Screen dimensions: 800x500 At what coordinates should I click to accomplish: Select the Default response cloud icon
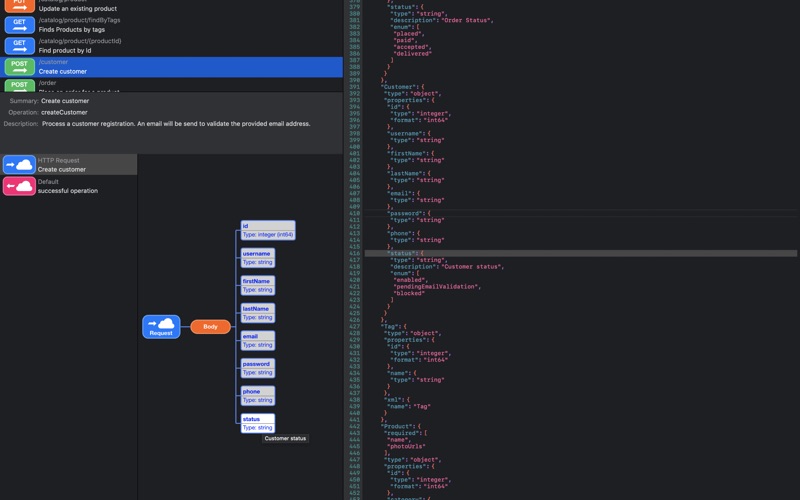pyautogui.click(x=19, y=186)
